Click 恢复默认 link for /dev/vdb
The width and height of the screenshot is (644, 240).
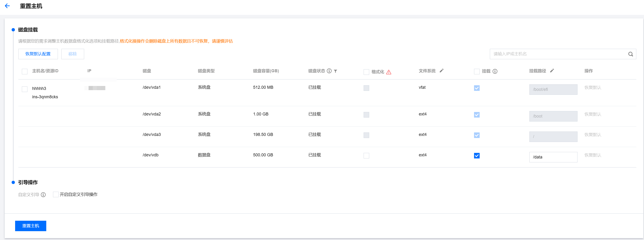(592, 155)
